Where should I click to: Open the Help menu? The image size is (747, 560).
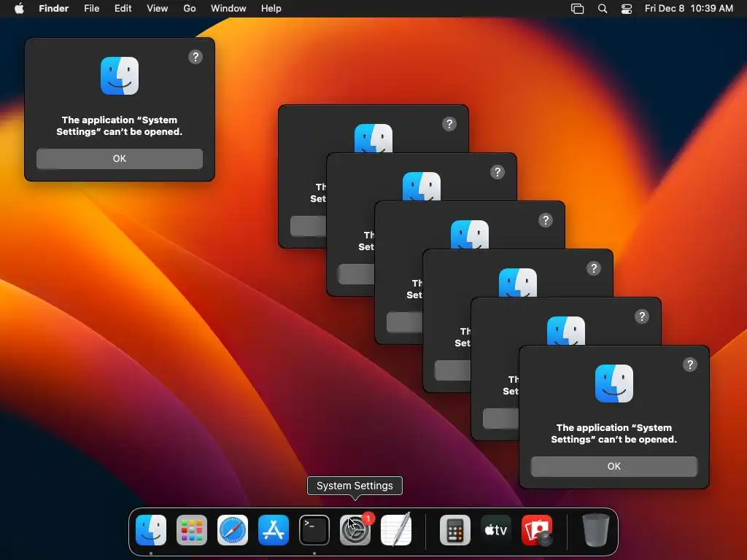click(271, 9)
